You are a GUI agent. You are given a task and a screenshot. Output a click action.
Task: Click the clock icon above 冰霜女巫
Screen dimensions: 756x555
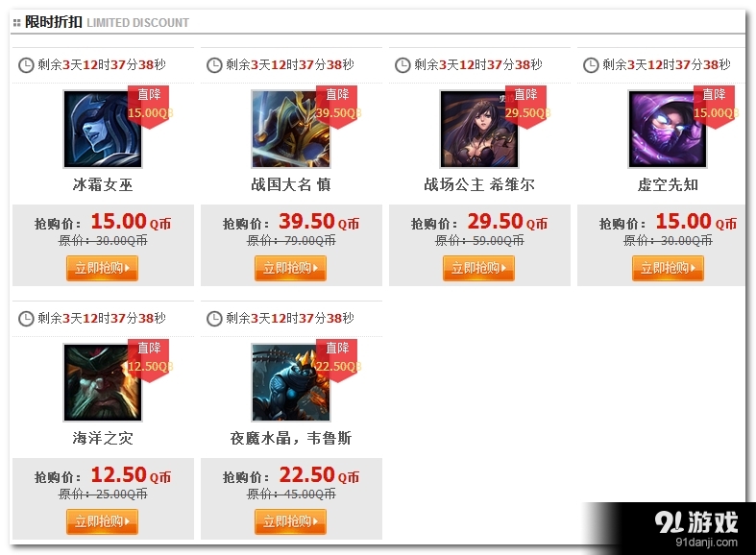click(x=26, y=65)
